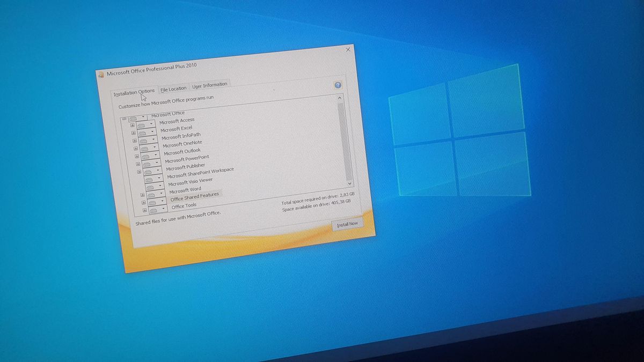Viewport: 644px width, 362px height.
Task: Select the highlighted Office Shared Features label
Action: click(195, 197)
